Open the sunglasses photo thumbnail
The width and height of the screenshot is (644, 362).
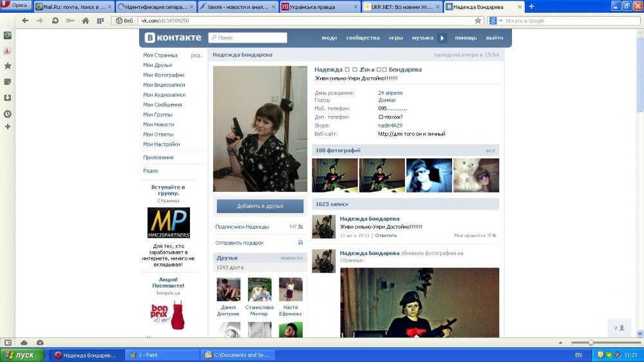pos(429,175)
